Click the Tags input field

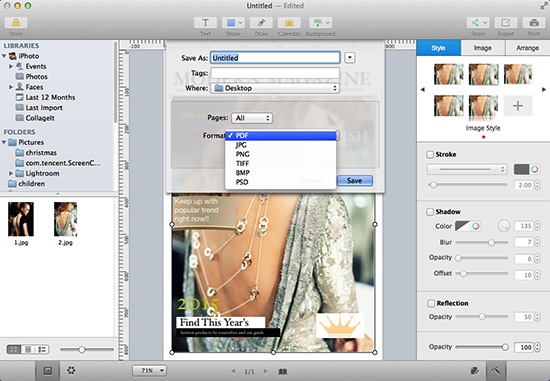click(275, 73)
